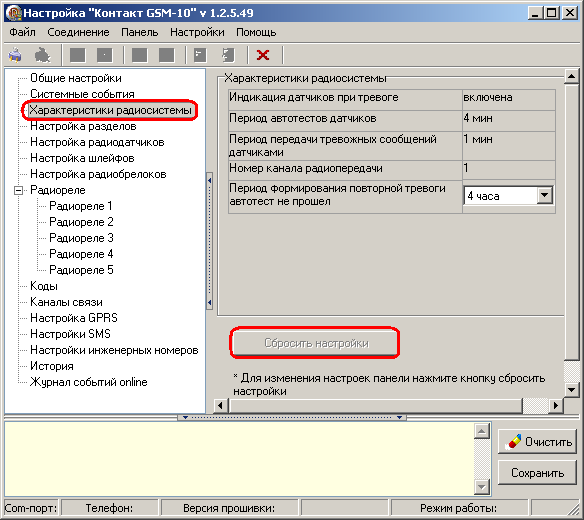584x520 pixels.
Task: Select Радиореле 3 tree item
Action: (x=81, y=238)
